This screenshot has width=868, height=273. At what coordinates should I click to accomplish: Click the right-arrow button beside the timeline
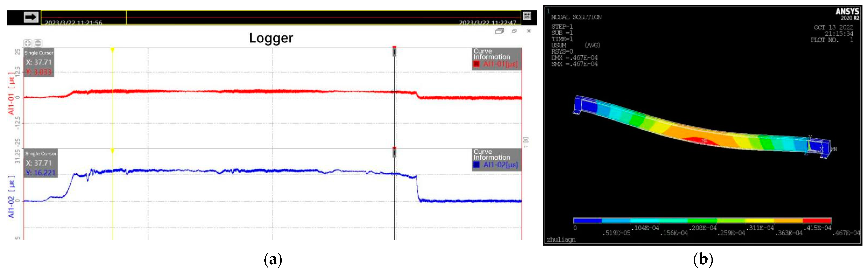click(31, 17)
